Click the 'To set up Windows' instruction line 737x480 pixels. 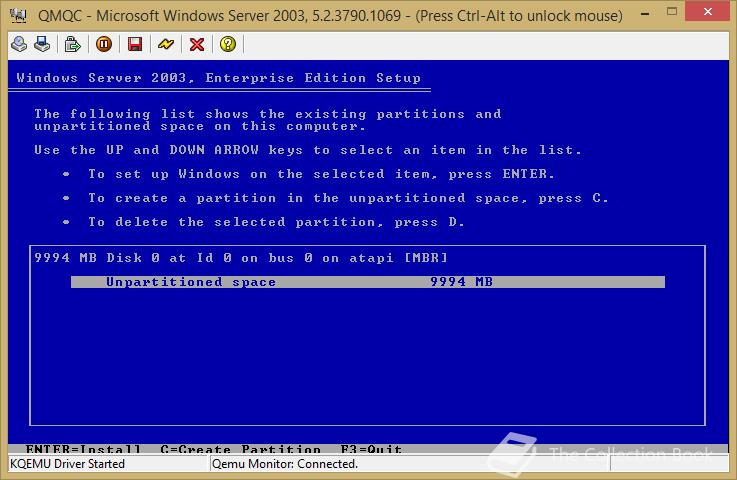321,174
